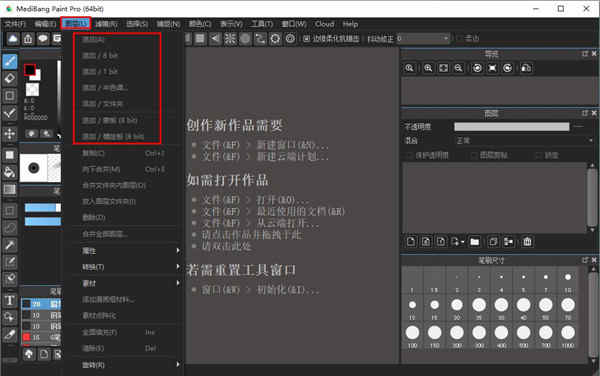Viewport: 600px width, 376px height.
Task: Expand the 转换(T) submenu arrow
Action: pyautogui.click(x=178, y=267)
